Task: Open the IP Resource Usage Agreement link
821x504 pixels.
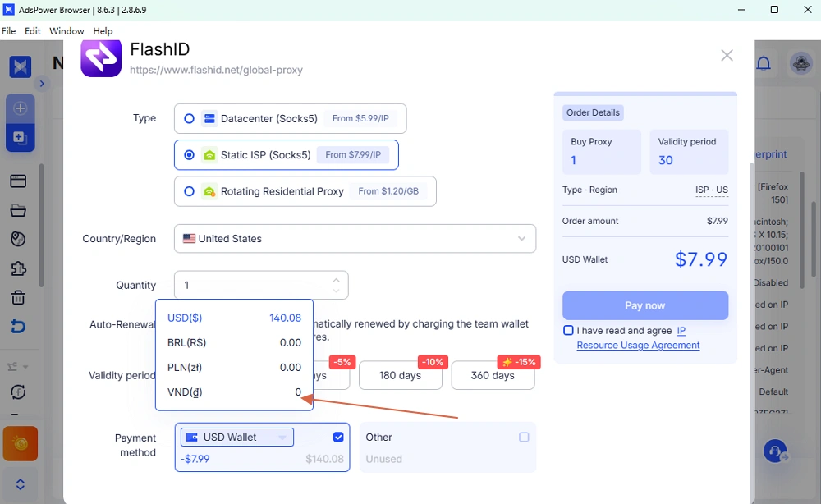Action: coord(638,345)
